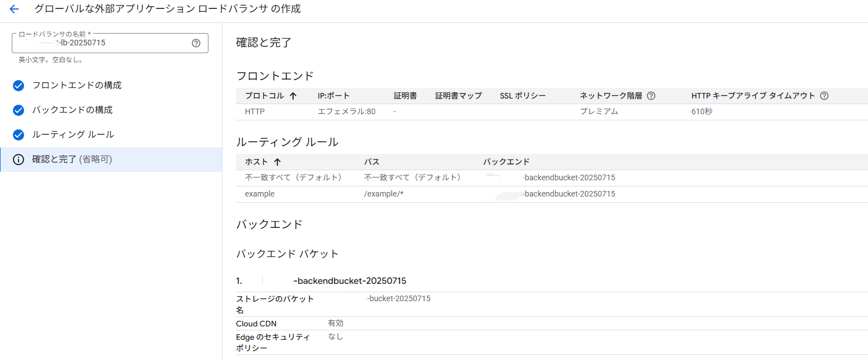Viewport: 868px width, 360px height.
Task: Click the bucket-20250715 storage bucket name
Action: coord(399,298)
